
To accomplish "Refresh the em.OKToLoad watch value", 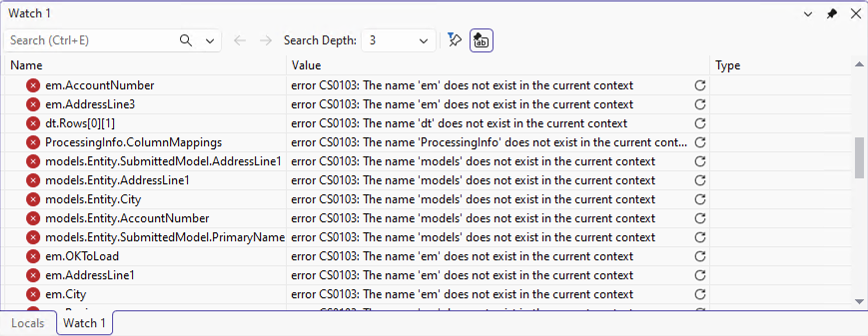I will [x=700, y=256].
